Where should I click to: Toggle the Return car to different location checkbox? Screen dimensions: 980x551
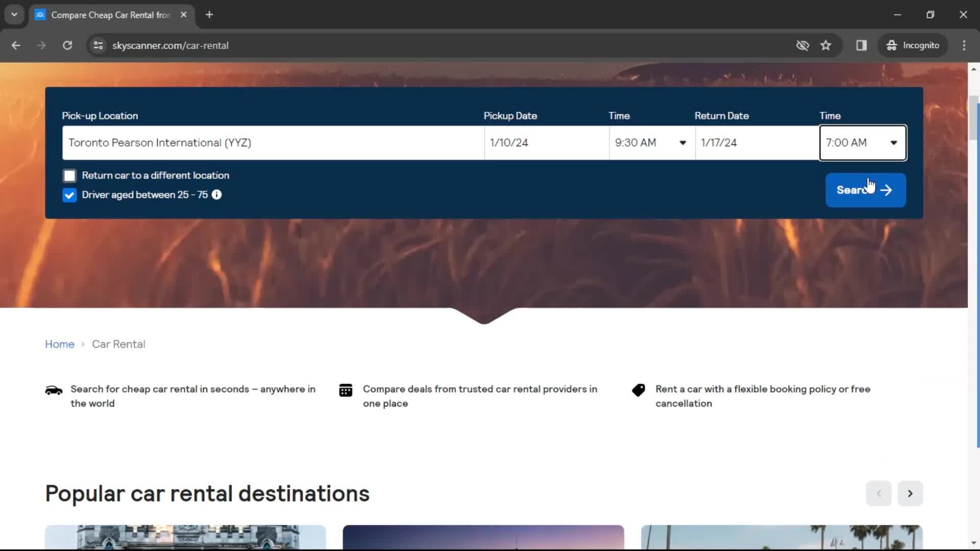69,176
